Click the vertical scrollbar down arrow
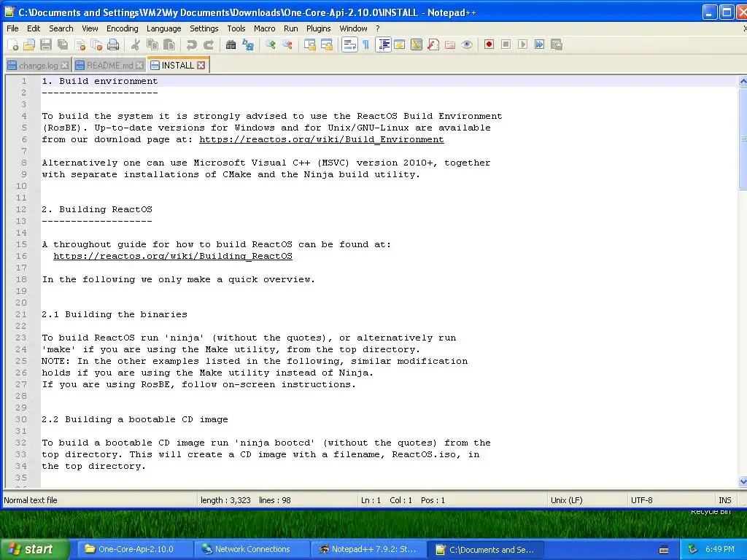 (743, 481)
